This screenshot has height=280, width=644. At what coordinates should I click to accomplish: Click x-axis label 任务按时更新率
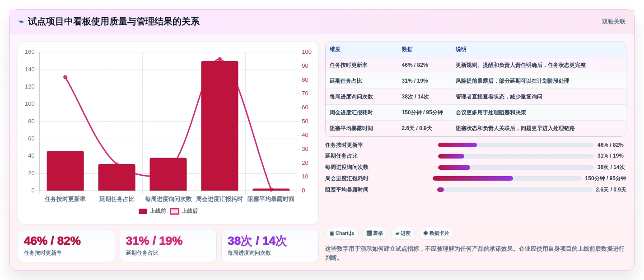click(65, 199)
